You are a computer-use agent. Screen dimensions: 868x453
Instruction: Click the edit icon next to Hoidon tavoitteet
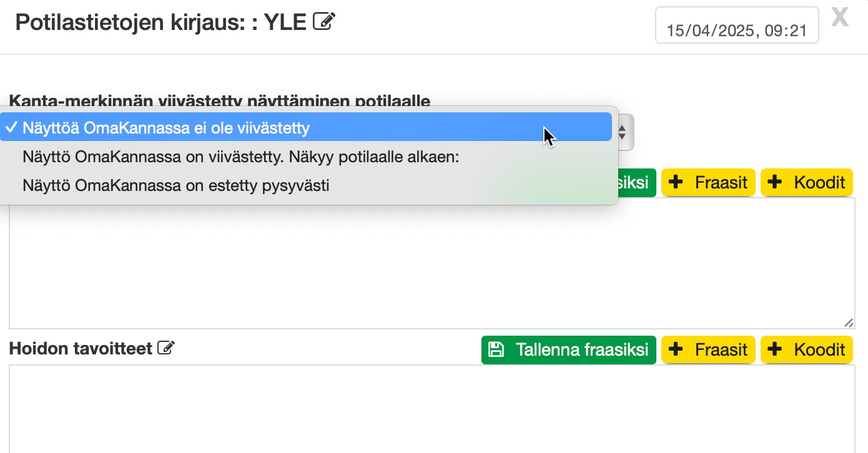tap(166, 348)
